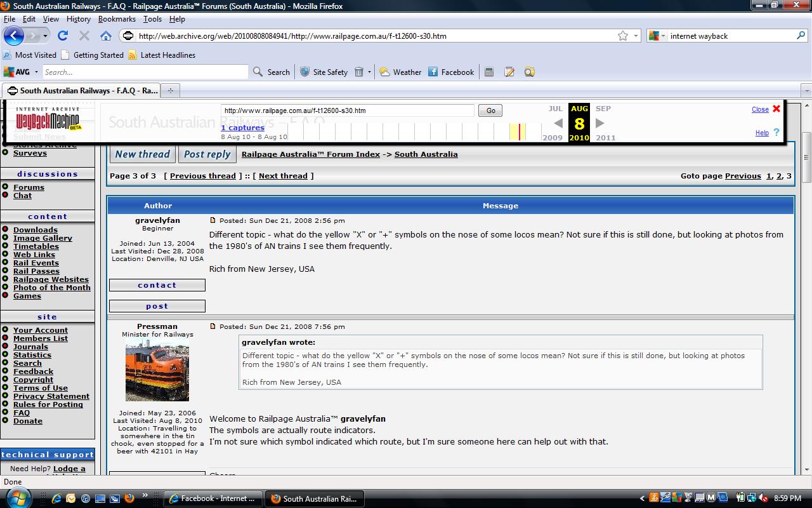
Task: Click the Facebook icon in AVG toolbar
Action: tap(433, 72)
